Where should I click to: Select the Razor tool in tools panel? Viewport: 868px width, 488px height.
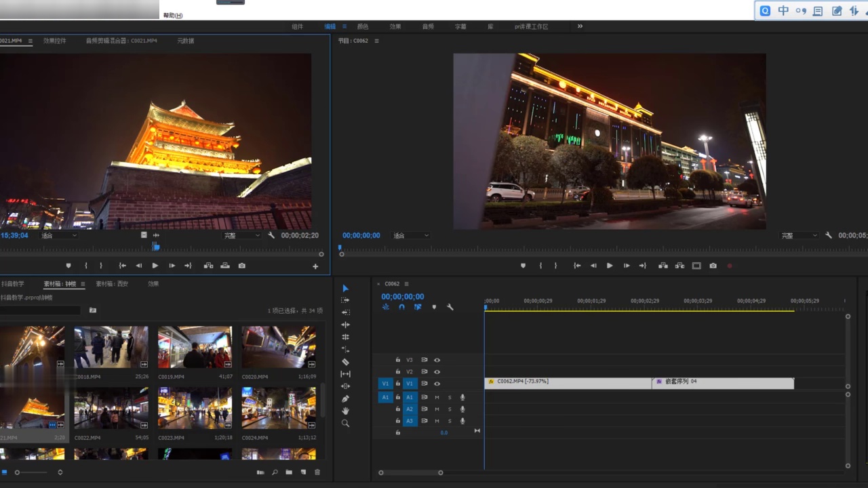click(345, 362)
